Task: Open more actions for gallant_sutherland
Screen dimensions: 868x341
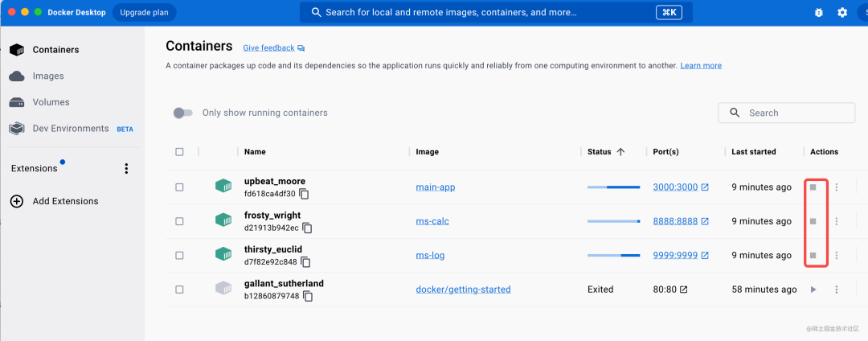Action: click(x=837, y=290)
